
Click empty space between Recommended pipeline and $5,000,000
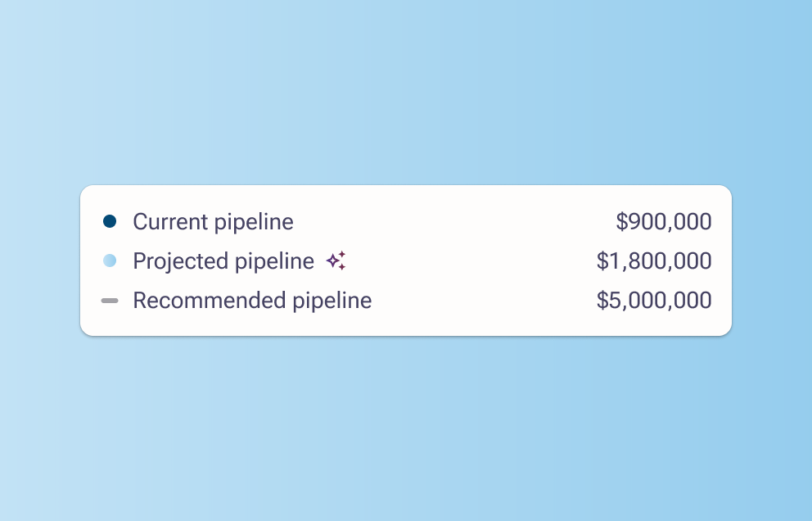483,301
